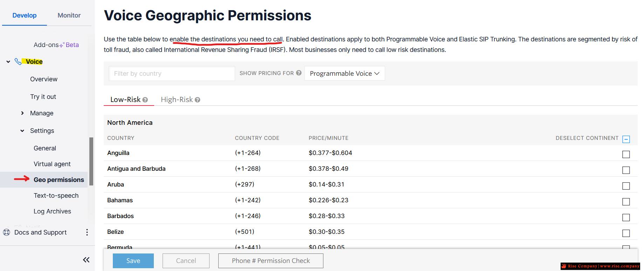Open the Programmable Voice pricing dropdown
Image resolution: width=644 pixels, height=271 pixels.
point(345,73)
